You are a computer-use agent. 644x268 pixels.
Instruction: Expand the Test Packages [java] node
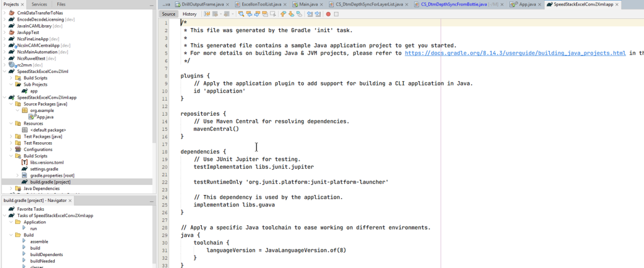point(11,136)
